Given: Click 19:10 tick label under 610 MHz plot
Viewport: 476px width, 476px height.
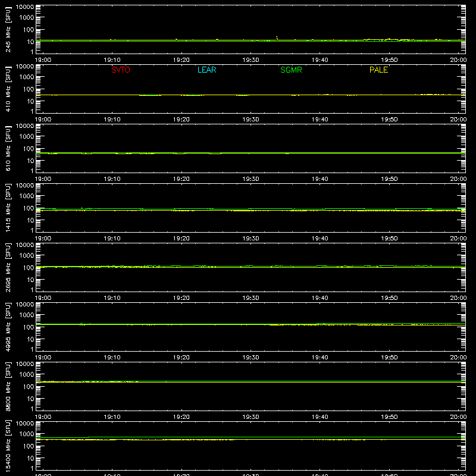Looking at the screenshot, I should tap(112, 179).
